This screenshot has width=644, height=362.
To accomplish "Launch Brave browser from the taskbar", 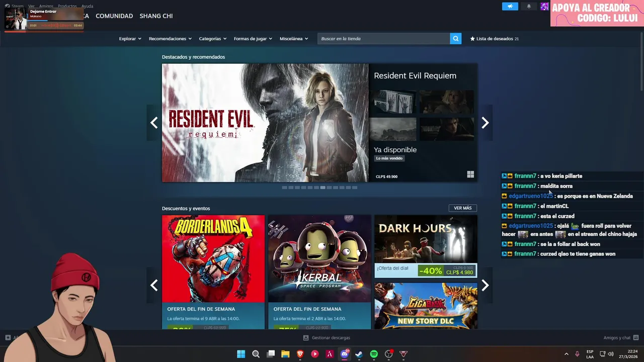I will point(300,354).
